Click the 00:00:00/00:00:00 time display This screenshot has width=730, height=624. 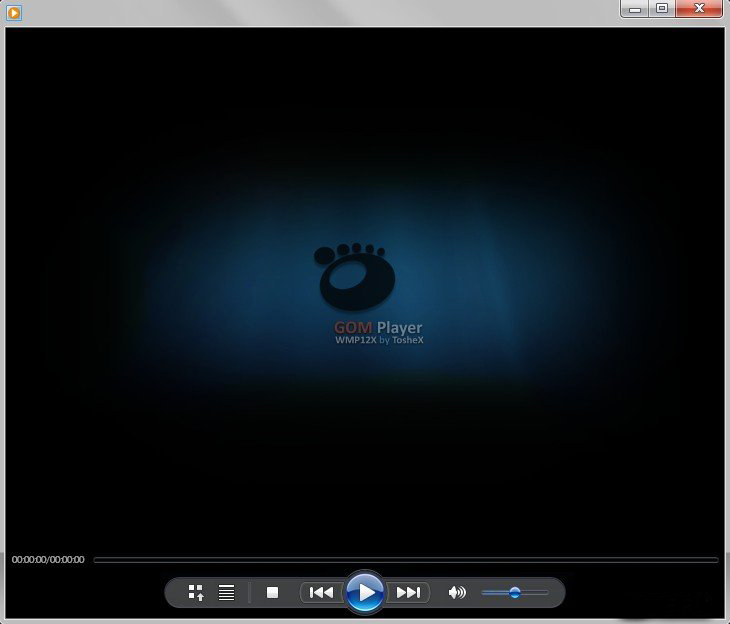pyautogui.click(x=48, y=559)
